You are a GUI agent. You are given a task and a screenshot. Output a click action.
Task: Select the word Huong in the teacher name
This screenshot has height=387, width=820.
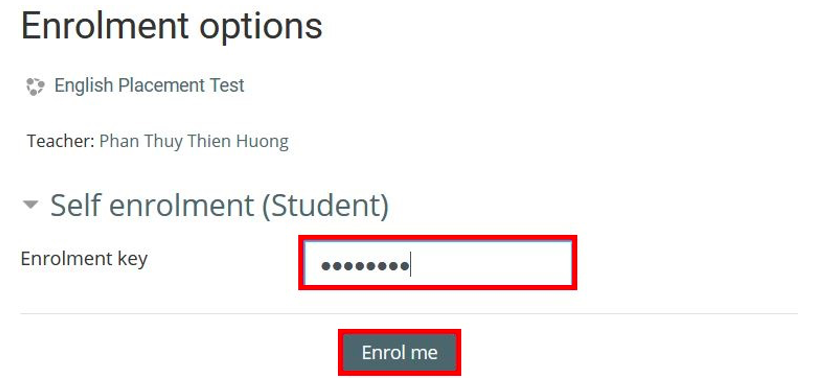tap(263, 142)
